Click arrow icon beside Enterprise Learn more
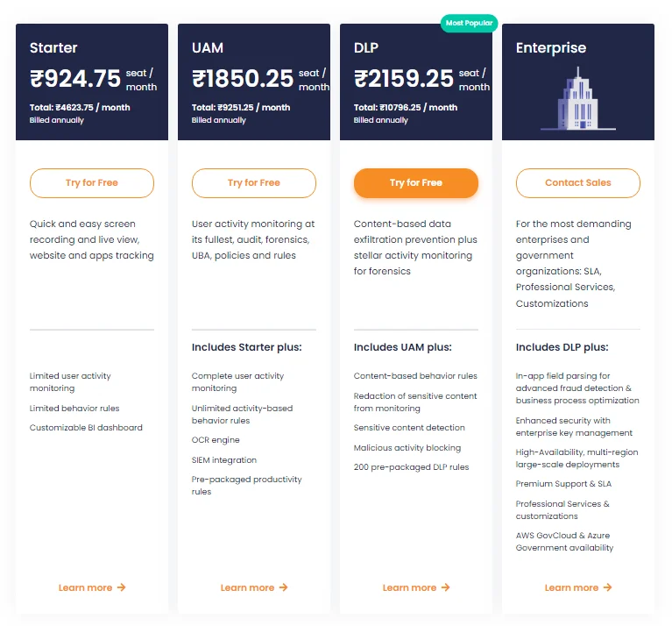This screenshot has height=626, width=672. [x=607, y=587]
